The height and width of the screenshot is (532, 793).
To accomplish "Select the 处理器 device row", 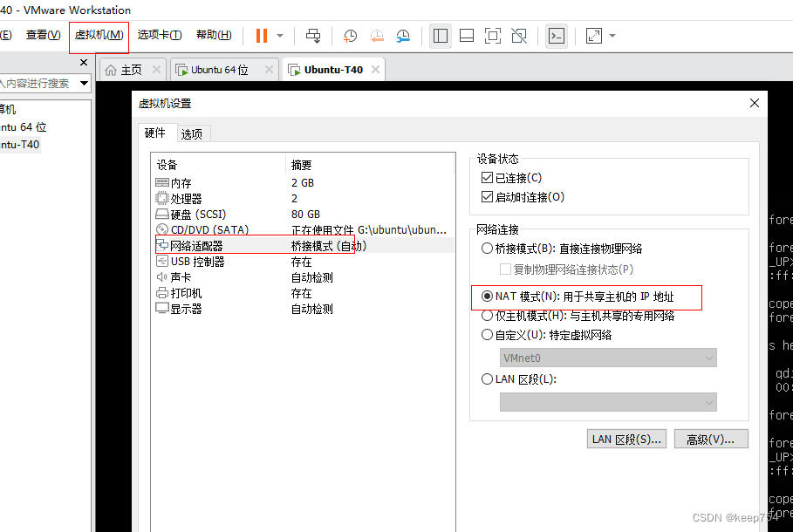I will click(304, 198).
